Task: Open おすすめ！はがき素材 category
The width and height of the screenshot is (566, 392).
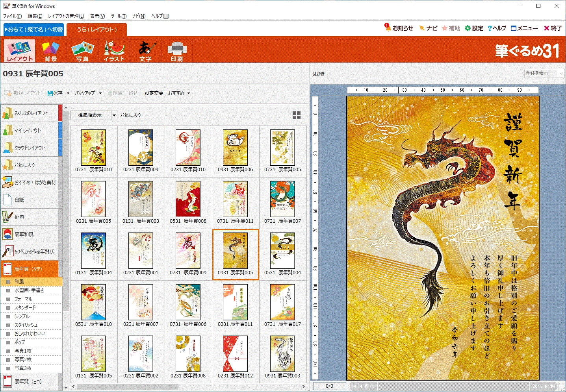Action: point(31,183)
